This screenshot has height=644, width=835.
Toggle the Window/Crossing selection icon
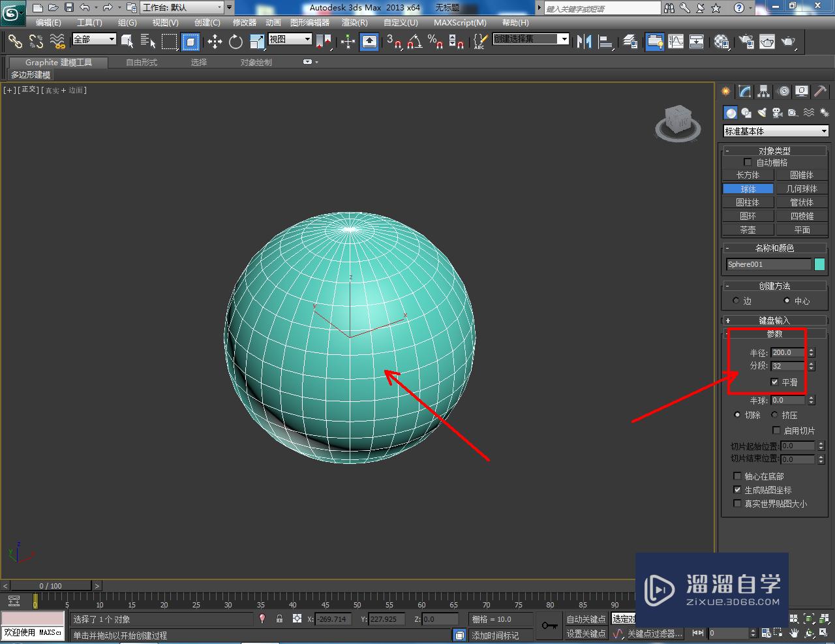[190, 42]
